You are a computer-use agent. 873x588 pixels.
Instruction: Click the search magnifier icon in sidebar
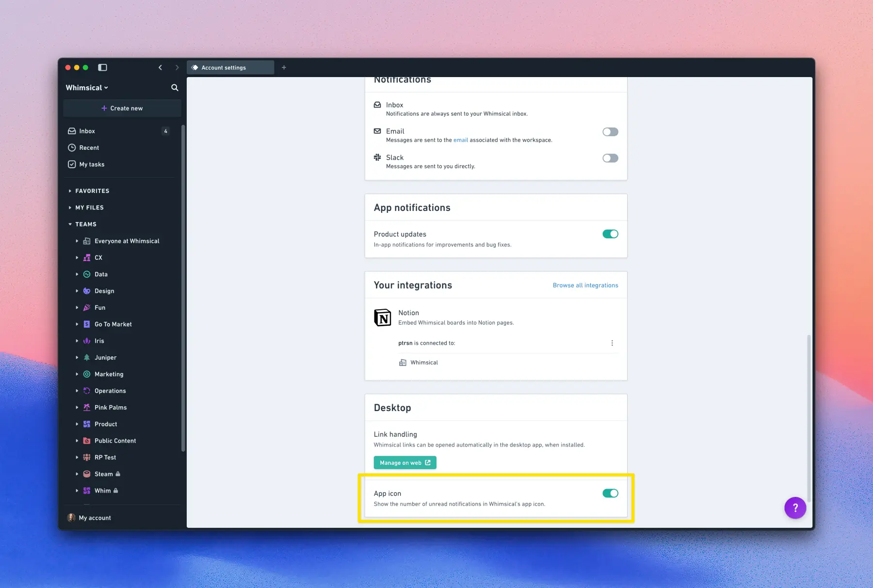point(175,88)
